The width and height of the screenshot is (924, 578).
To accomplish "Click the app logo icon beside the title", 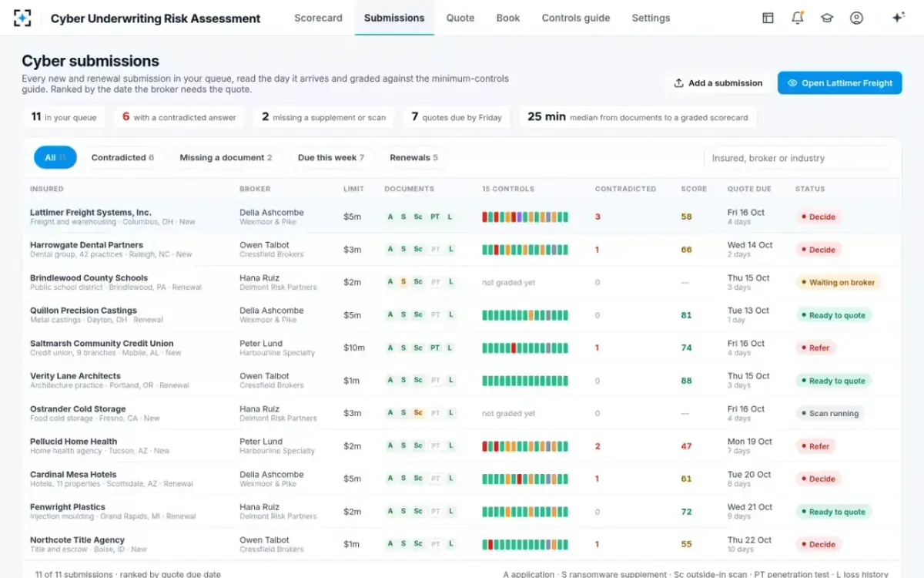I will 22,18.
